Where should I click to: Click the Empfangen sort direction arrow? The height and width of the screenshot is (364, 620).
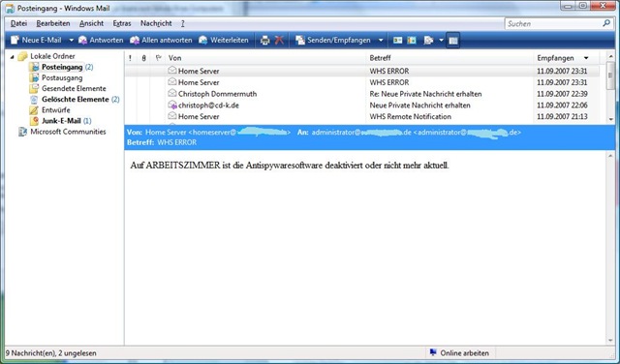tap(586, 58)
